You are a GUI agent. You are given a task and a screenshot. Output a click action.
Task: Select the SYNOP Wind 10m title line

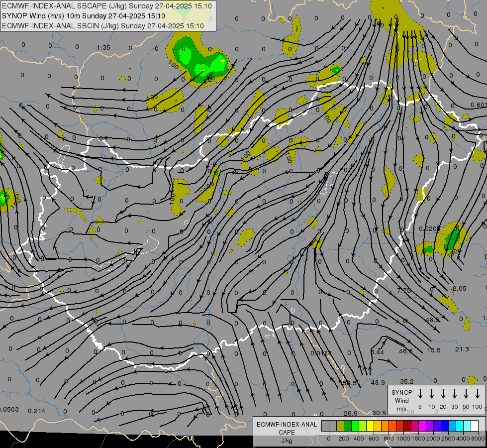coord(83,16)
